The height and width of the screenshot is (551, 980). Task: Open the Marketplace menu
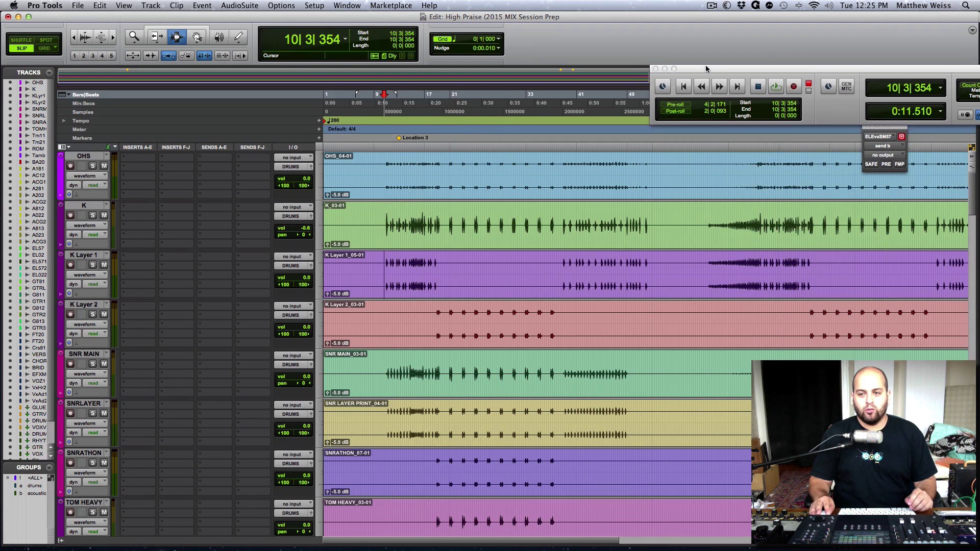point(391,6)
